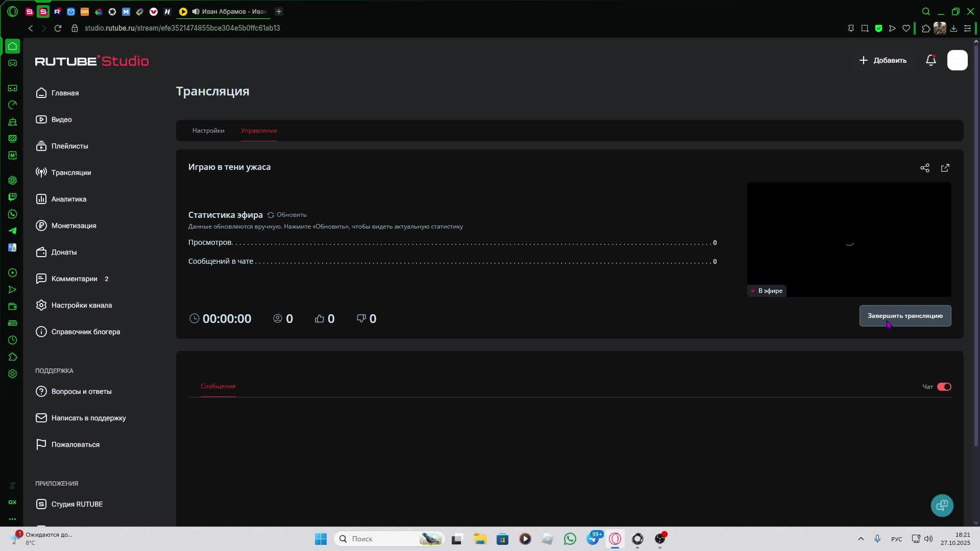
Task: Open Трансляции in sidebar
Action: 70,172
